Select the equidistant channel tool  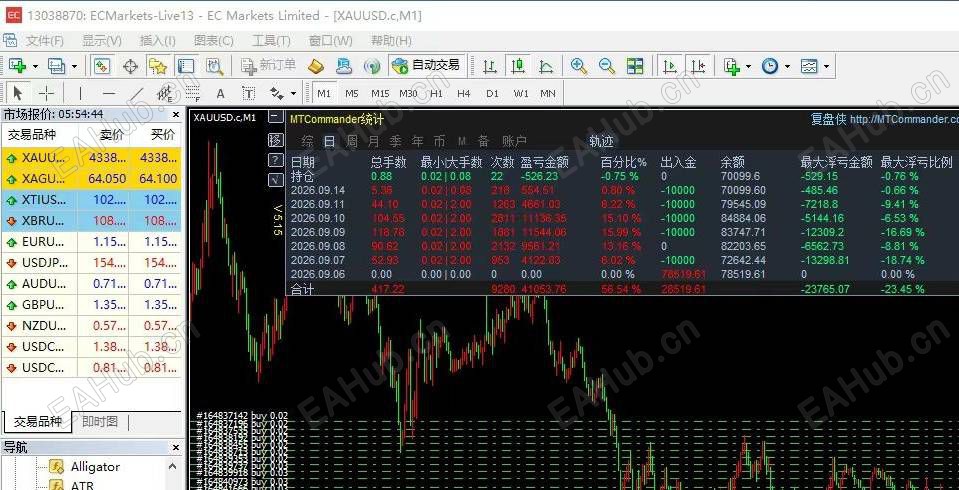click(165, 94)
